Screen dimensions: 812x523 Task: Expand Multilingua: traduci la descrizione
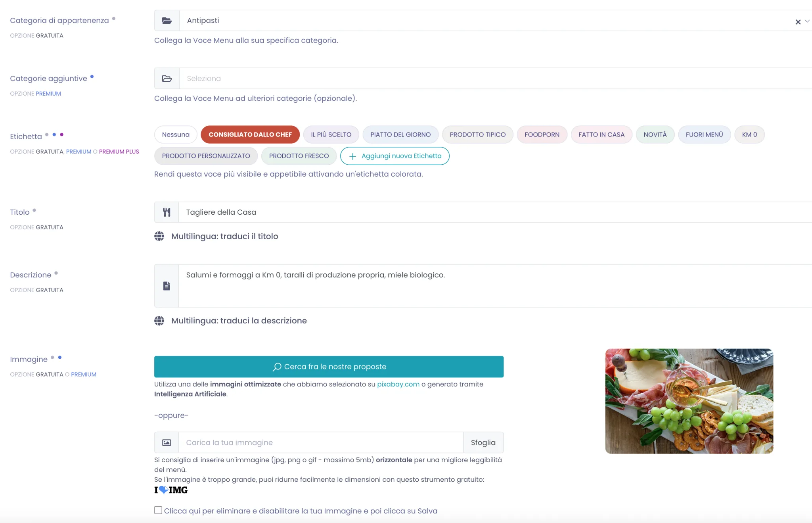click(239, 321)
